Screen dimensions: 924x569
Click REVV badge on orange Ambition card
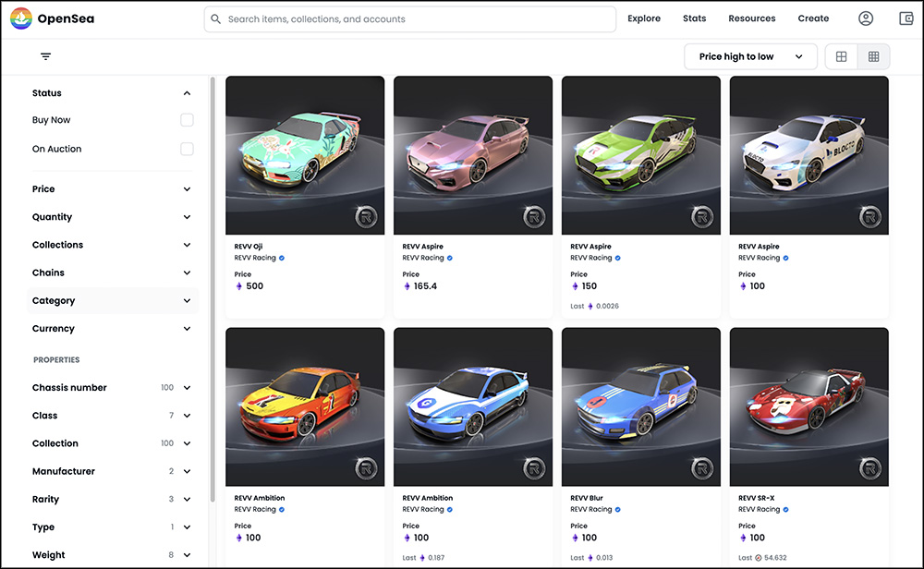366,469
